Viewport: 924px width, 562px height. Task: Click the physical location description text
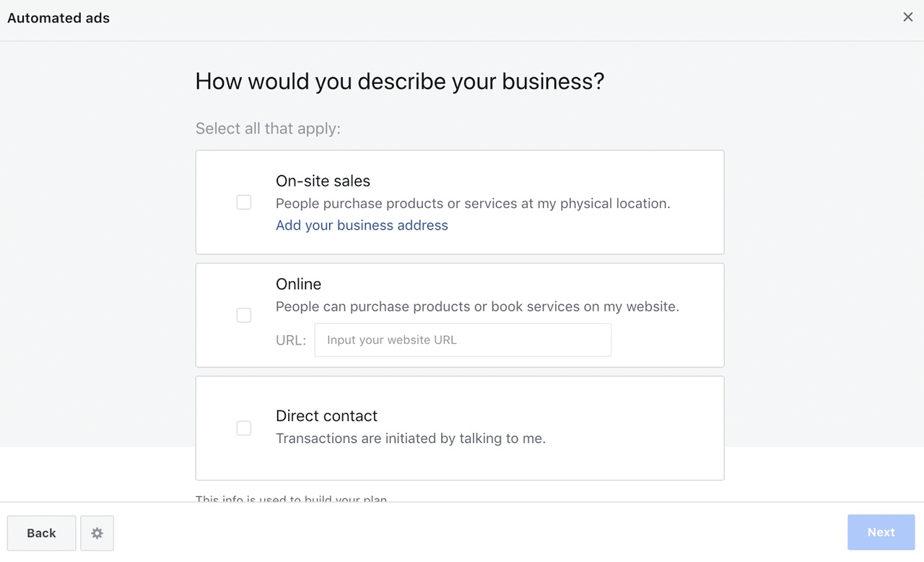[x=473, y=204]
